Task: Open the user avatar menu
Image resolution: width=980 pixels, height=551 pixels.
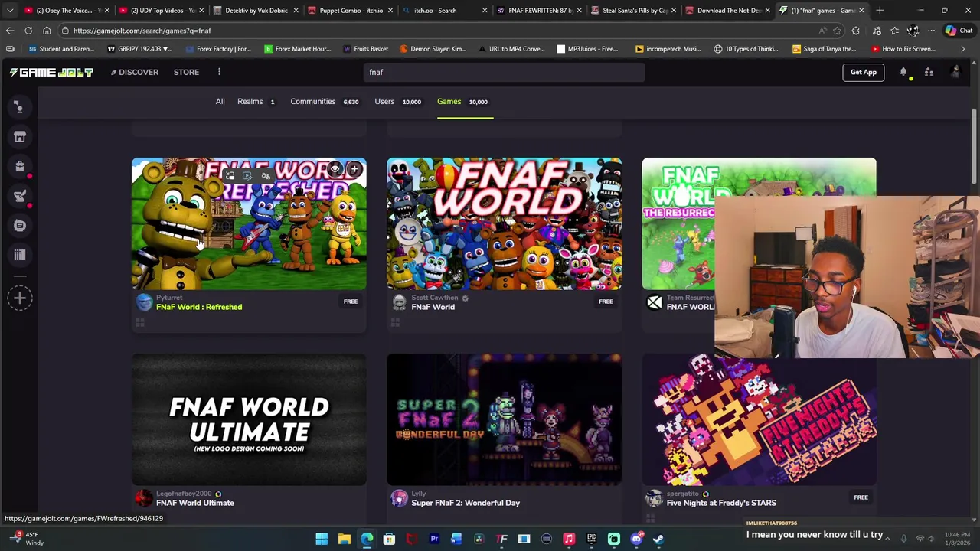Action: click(955, 72)
